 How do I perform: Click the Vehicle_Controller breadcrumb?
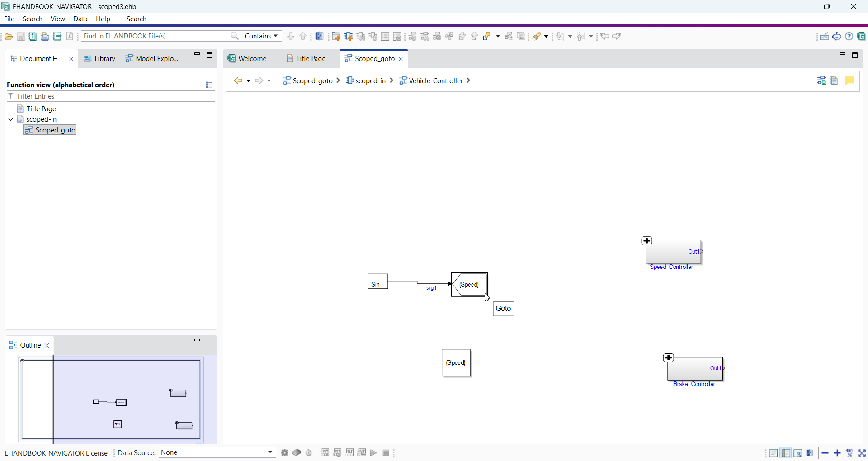(x=431, y=81)
